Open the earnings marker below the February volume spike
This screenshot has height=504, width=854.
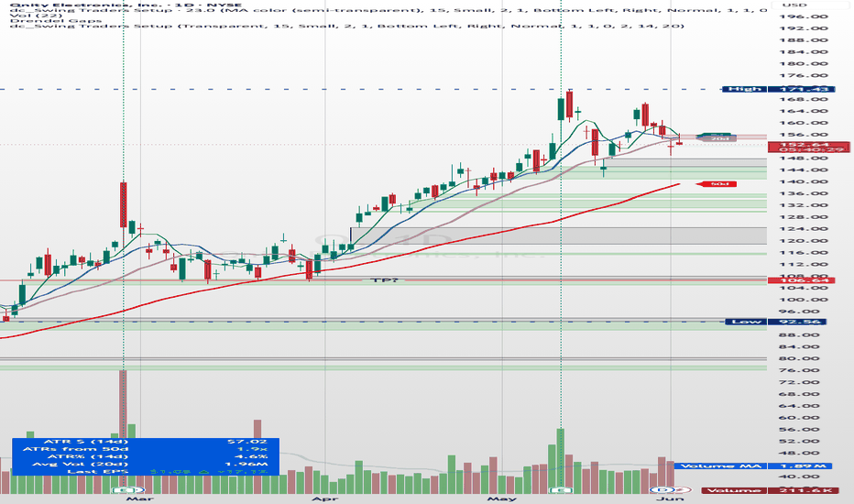coord(125,490)
